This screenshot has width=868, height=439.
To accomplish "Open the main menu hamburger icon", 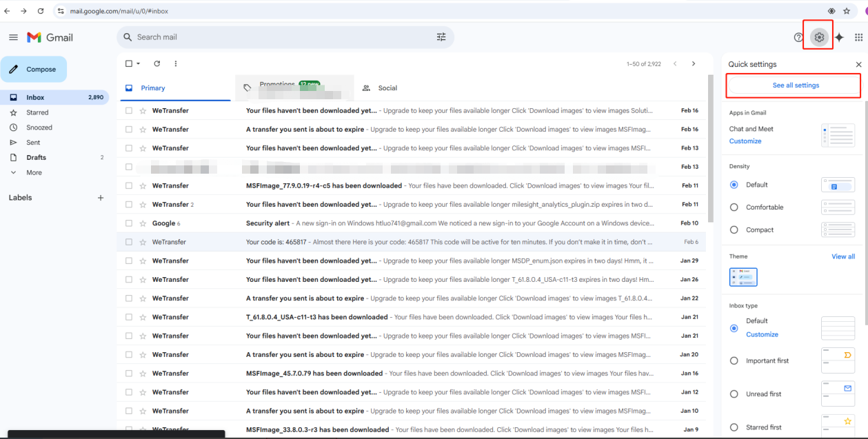I will (13, 37).
